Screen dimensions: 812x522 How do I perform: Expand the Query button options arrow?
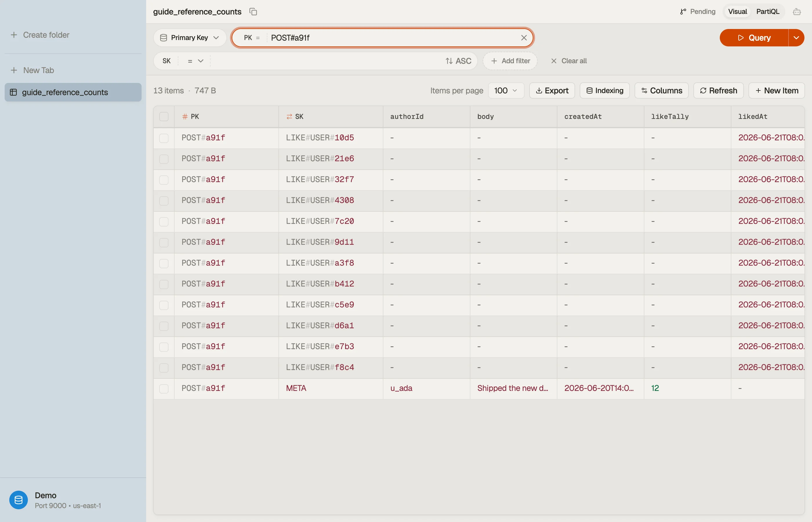[796, 38]
